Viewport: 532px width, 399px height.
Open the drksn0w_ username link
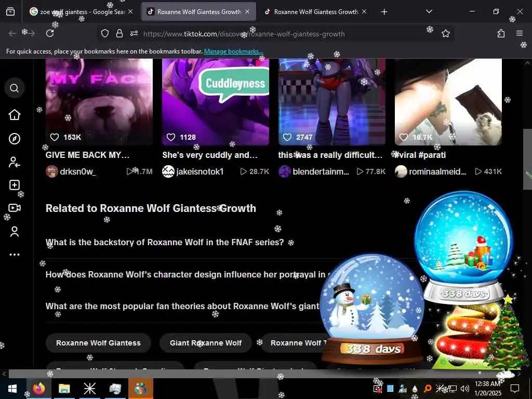point(78,171)
